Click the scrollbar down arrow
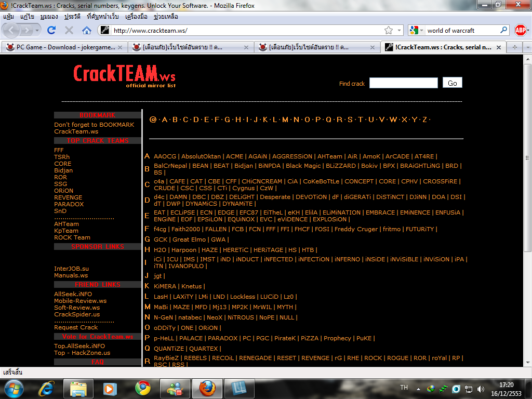532x399 pixels. click(x=527, y=362)
